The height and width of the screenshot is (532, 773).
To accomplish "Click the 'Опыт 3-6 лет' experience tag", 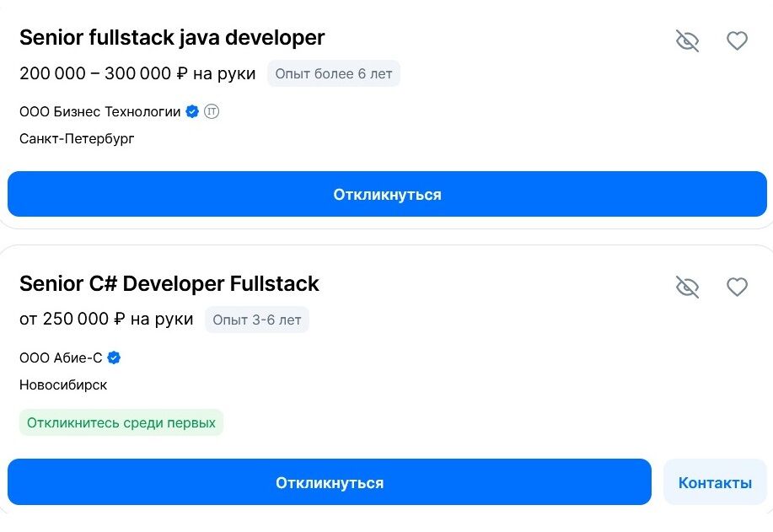I will point(256,320).
